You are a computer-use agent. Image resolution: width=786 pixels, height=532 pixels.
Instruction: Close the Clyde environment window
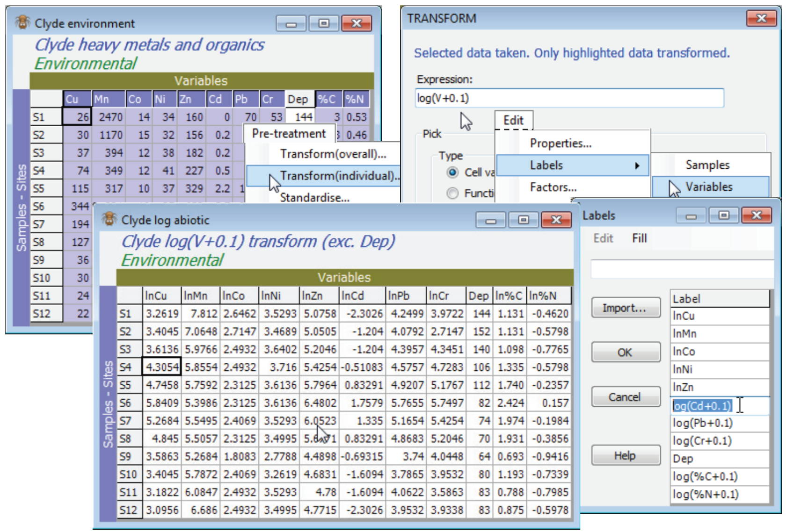(x=357, y=23)
